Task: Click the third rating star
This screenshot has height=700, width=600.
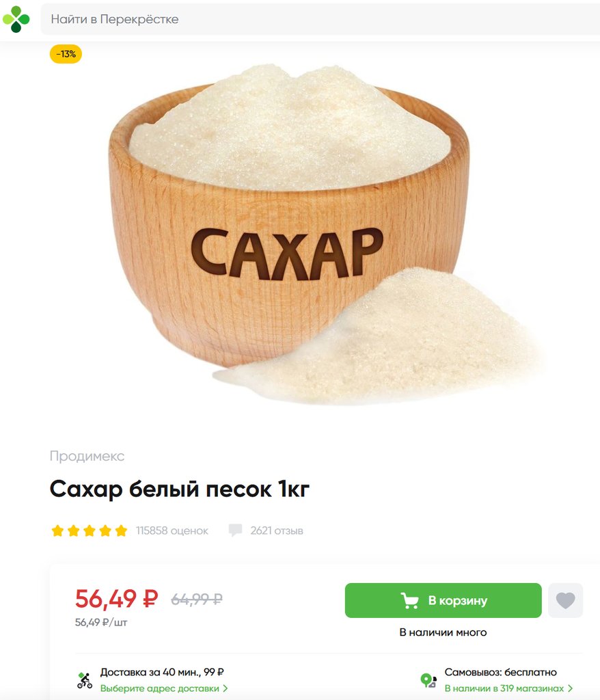Action: pos(90,530)
